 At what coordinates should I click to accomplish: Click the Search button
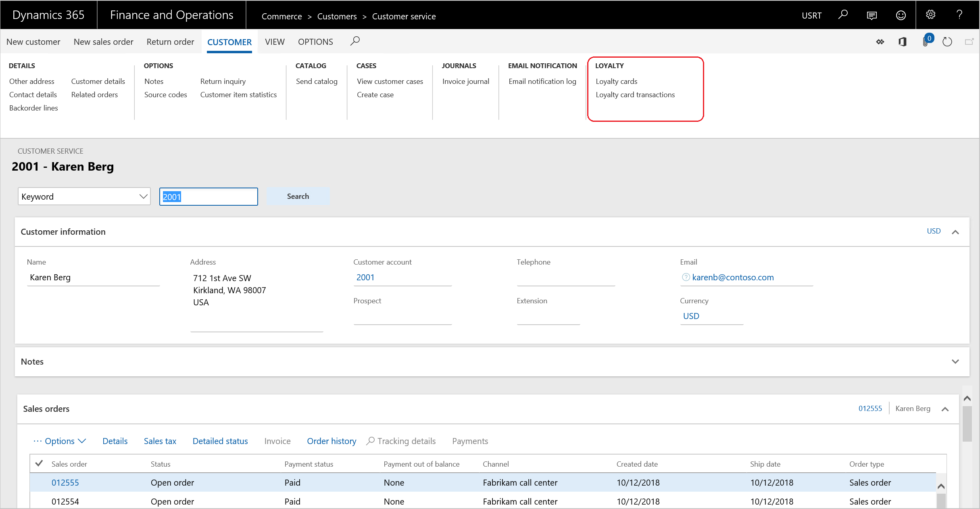click(x=298, y=196)
